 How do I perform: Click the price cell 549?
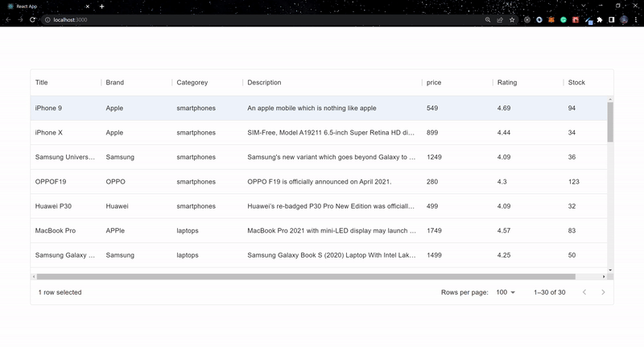[x=457, y=108]
